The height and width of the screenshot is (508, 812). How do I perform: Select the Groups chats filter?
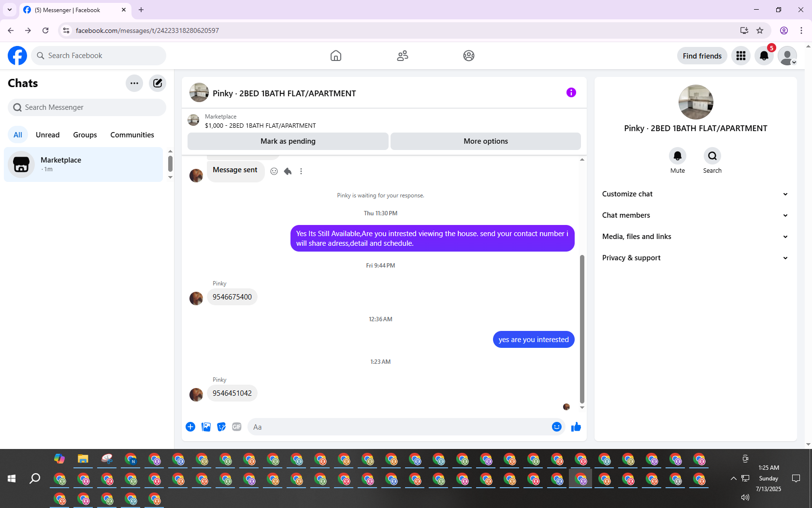(x=85, y=135)
